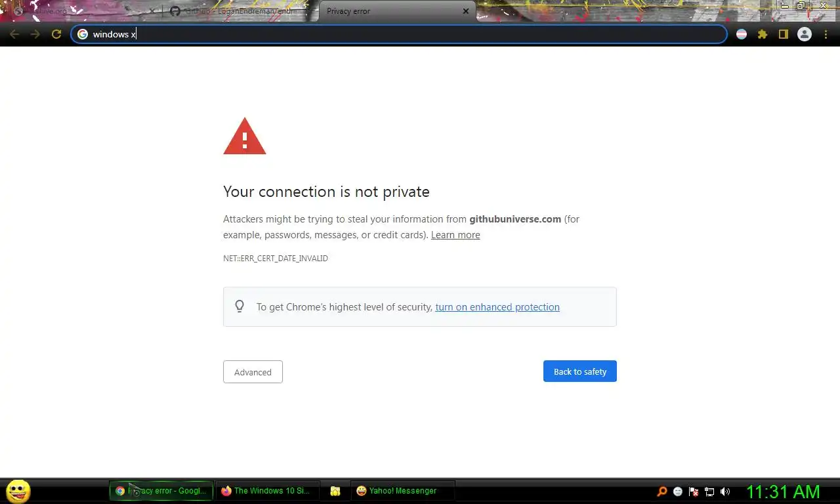
Task: Restore down the Chrome window
Action: pyautogui.click(x=801, y=5)
